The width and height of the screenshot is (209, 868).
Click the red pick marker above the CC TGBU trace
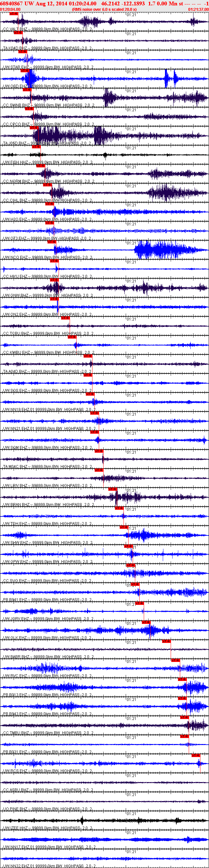[65, 318]
